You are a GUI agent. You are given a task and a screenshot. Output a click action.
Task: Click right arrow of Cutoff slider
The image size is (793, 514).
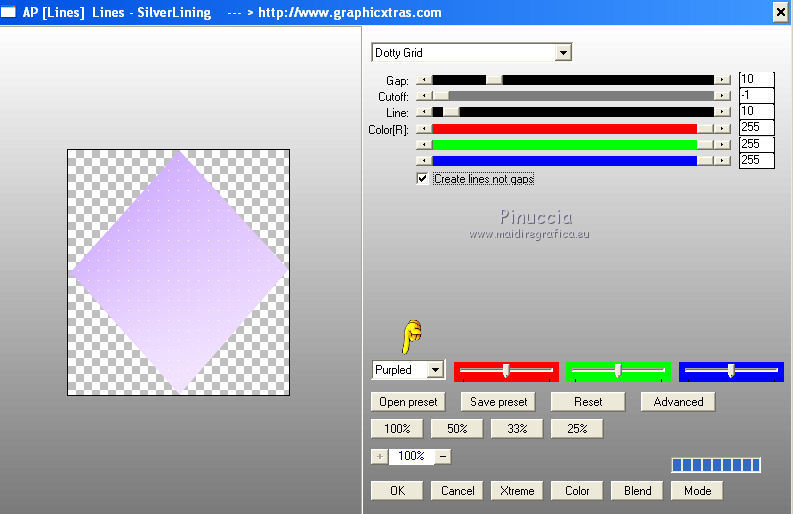[x=722, y=96]
